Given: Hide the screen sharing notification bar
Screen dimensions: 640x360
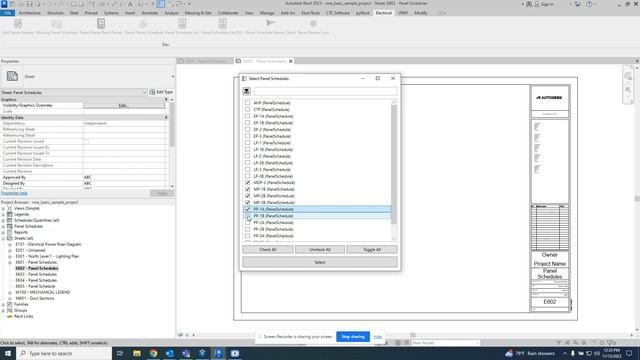Looking at the screenshot, I should coord(378,337).
